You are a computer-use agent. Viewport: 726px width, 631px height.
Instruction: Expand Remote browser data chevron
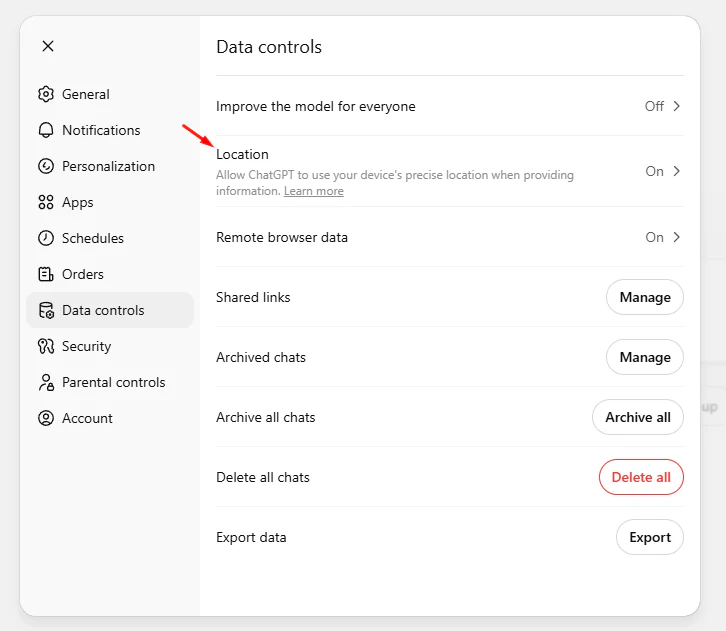click(x=676, y=237)
